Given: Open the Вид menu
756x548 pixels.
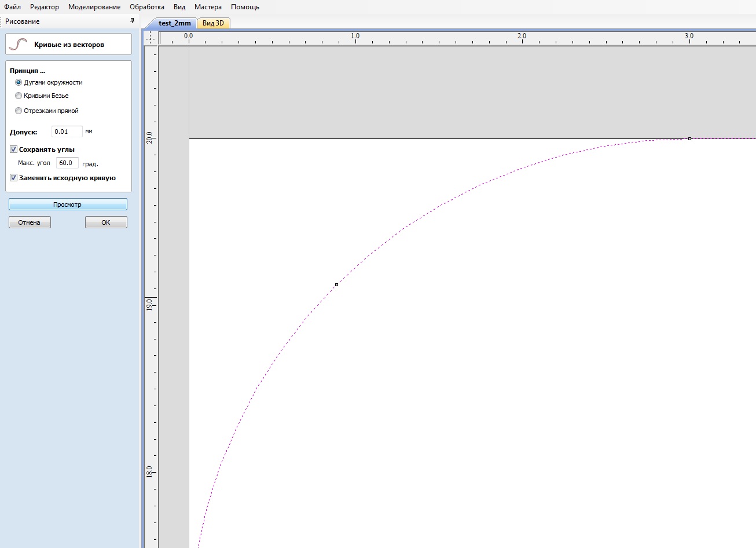Looking at the screenshot, I should click(x=179, y=7).
